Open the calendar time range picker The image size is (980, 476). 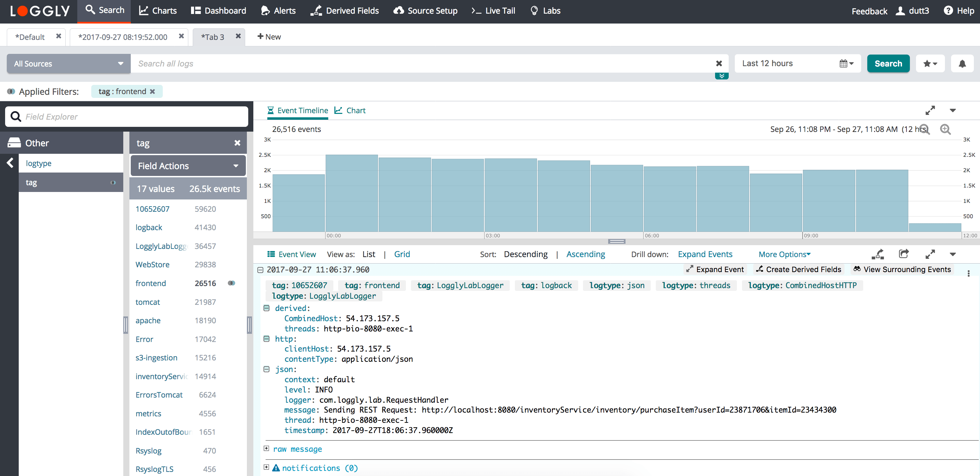(x=846, y=64)
